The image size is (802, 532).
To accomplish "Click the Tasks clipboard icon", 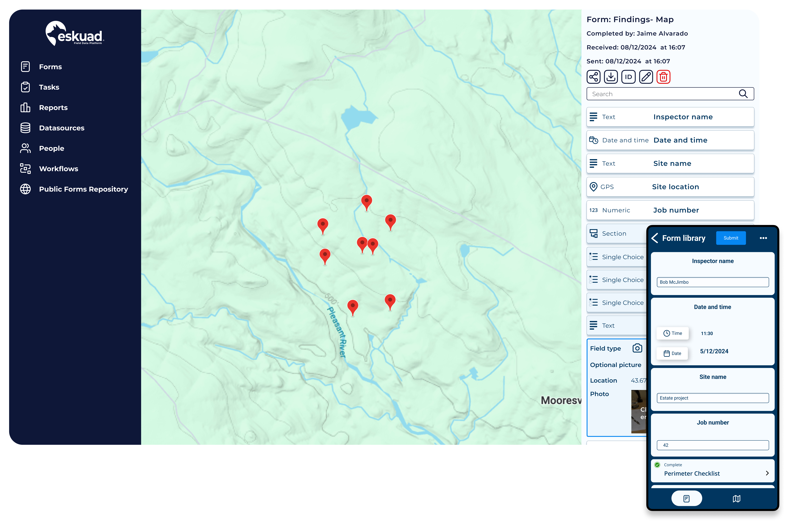I will (x=26, y=87).
